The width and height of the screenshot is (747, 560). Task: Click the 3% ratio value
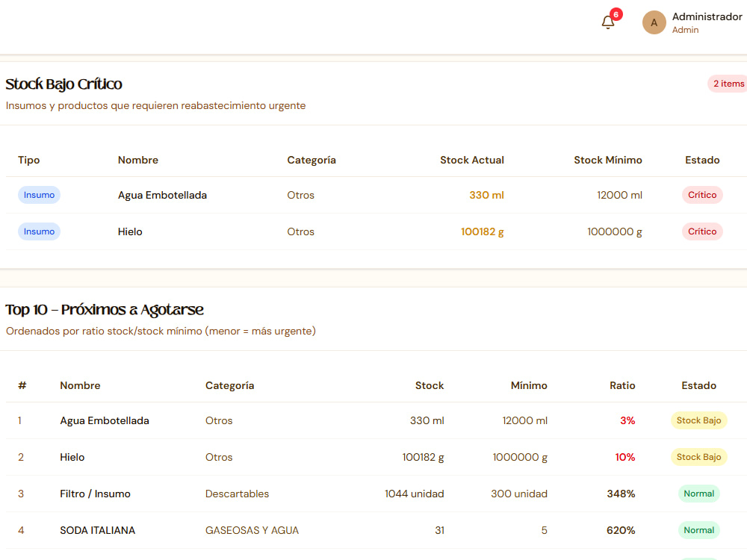coord(627,420)
